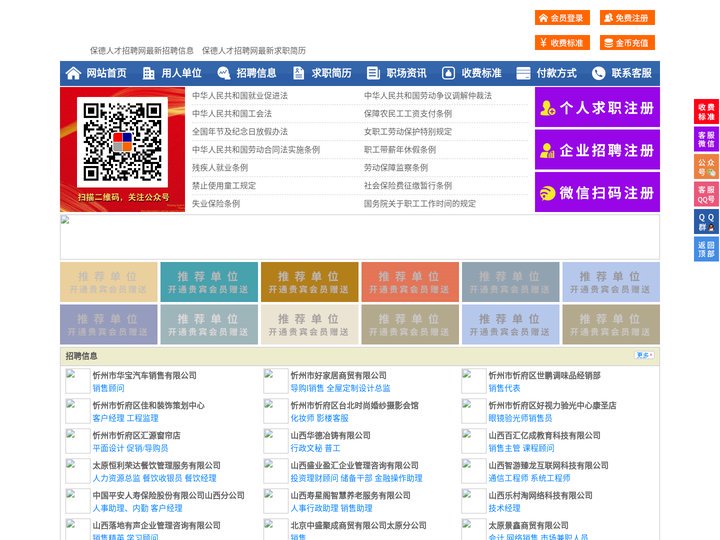Click 保德人才招聘网最新招聘信息 link

(141, 51)
